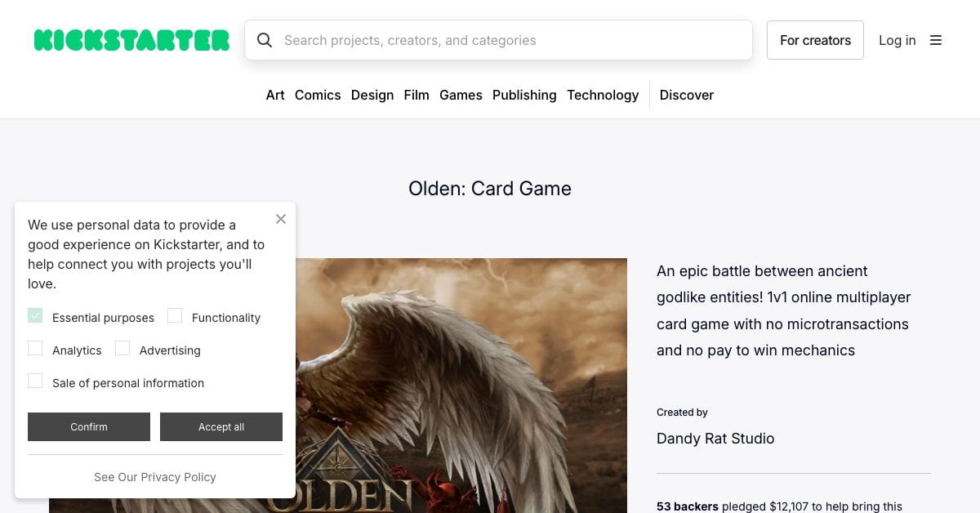This screenshot has width=980, height=513.
Task: Open the hamburger menu icon
Action: point(936,40)
